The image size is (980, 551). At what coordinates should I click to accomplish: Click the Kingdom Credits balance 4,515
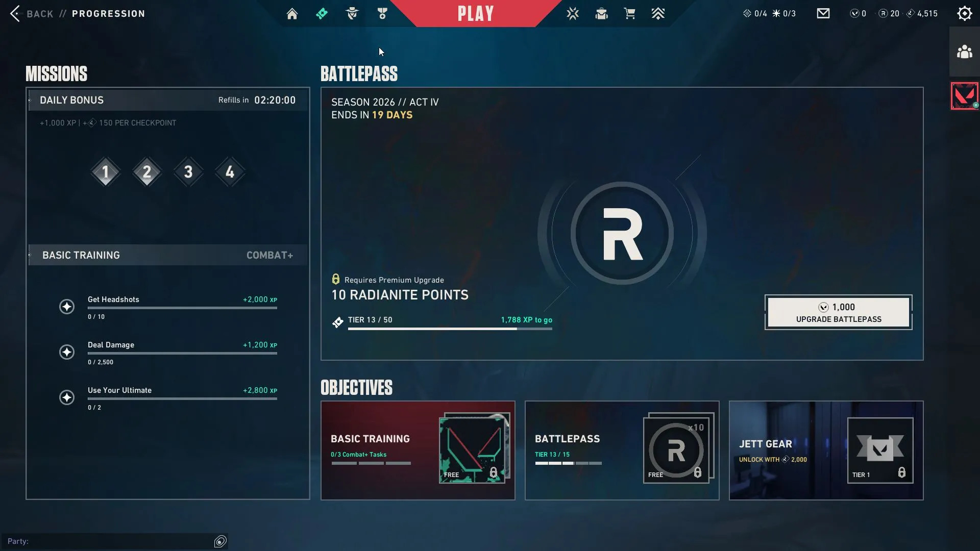click(x=922, y=14)
